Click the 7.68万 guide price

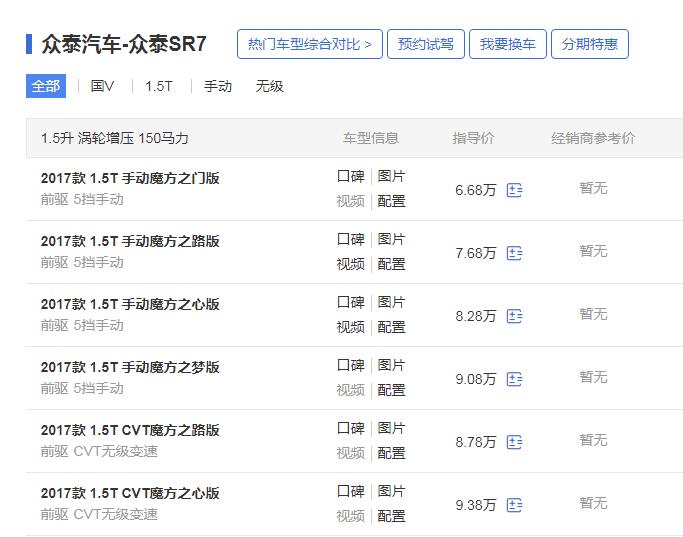click(476, 253)
